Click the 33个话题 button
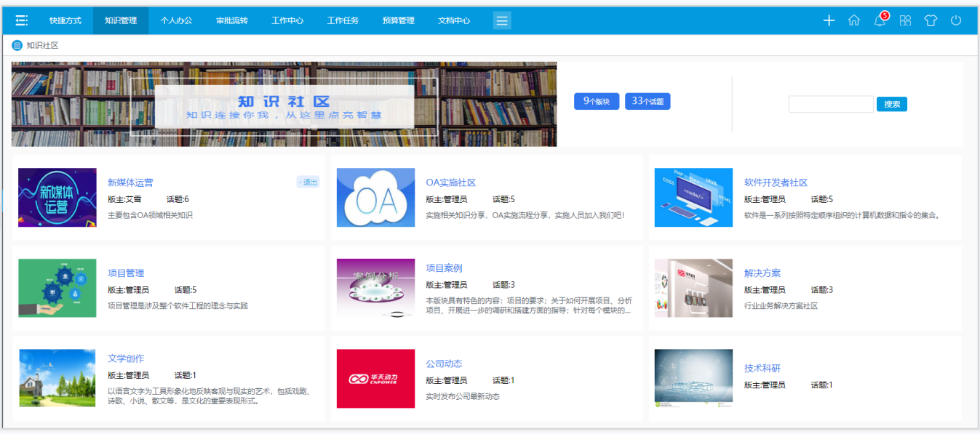 click(x=647, y=102)
